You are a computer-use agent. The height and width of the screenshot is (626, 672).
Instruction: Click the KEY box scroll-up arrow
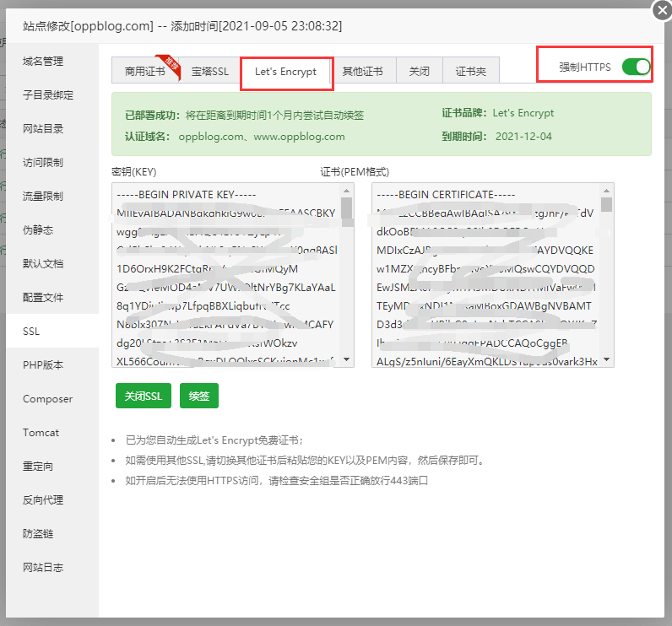pyautogui.click(x=346, y=190)
